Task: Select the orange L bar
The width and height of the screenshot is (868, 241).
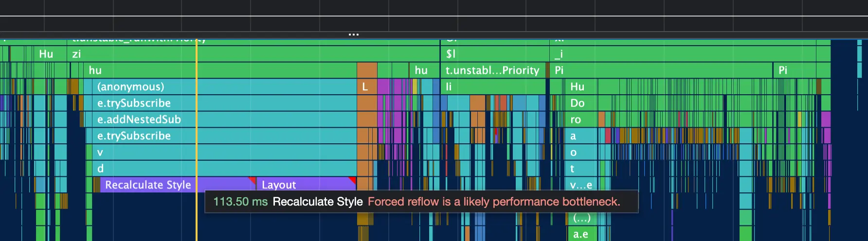Action: 367,86
